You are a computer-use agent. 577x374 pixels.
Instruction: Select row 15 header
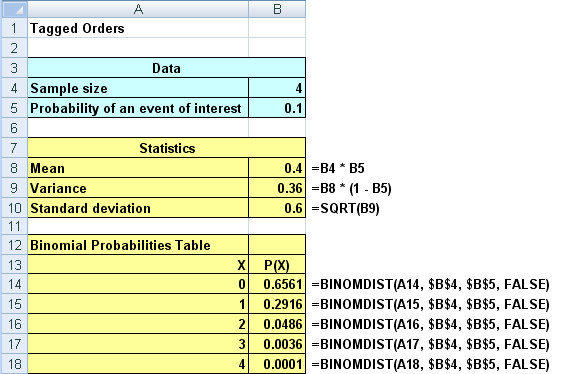click(15, 304)
